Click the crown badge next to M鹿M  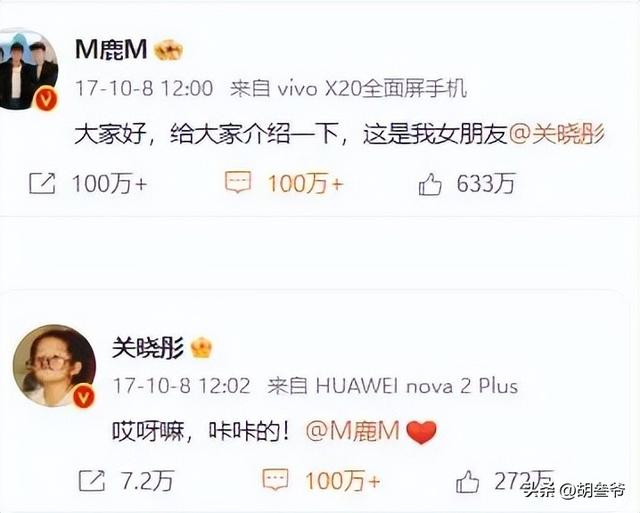pyautogui.click(x=168, y=51)
